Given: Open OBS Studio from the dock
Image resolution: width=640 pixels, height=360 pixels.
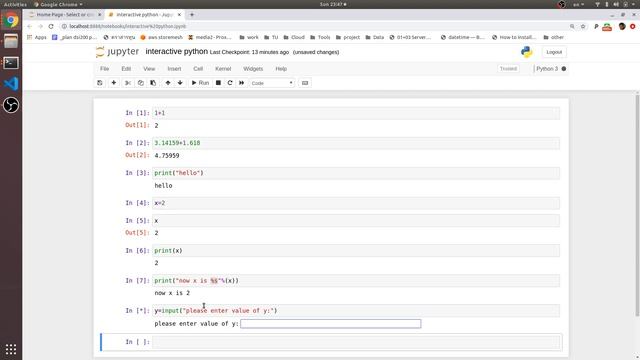Looking at the screenshot, I should click(11, 105).
